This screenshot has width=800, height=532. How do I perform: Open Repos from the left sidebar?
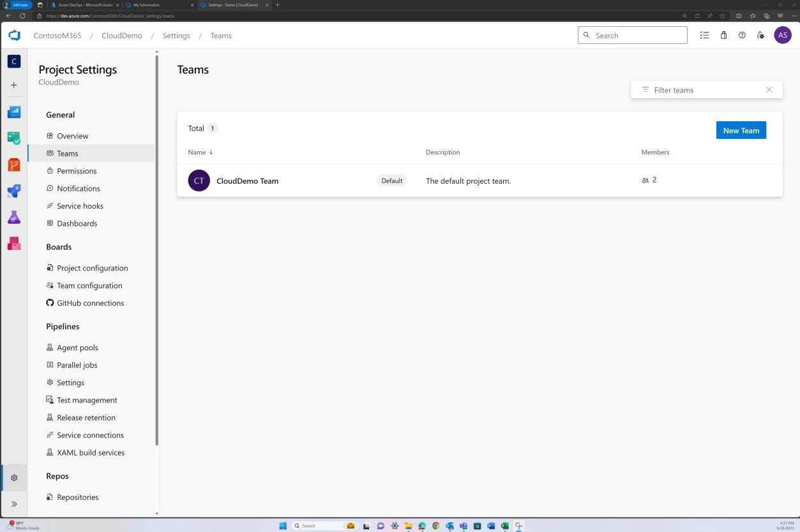(x=13, y=165)
